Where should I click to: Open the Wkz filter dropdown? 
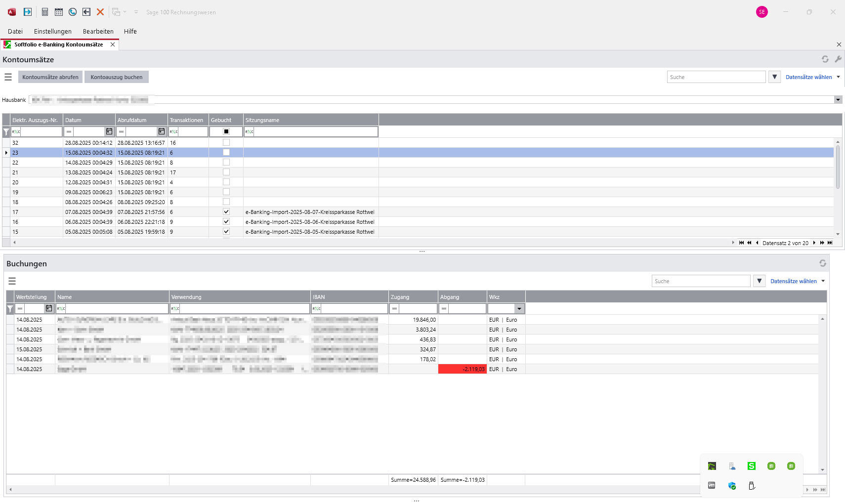click(x=519, y=309)
